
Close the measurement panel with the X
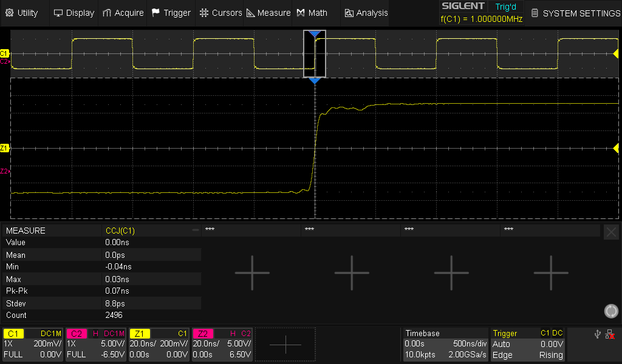[x=611, y=232]
